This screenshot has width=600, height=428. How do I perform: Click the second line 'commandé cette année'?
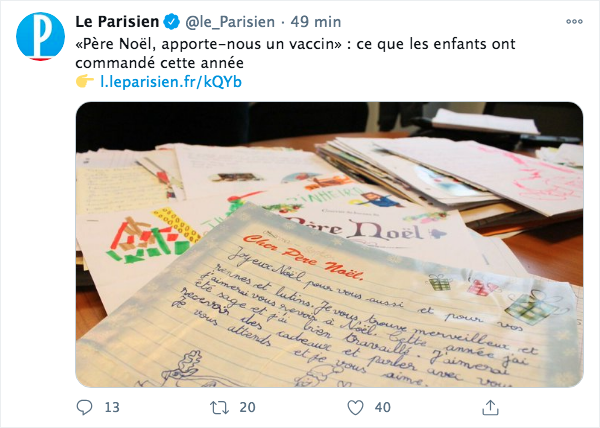(160, 63)
